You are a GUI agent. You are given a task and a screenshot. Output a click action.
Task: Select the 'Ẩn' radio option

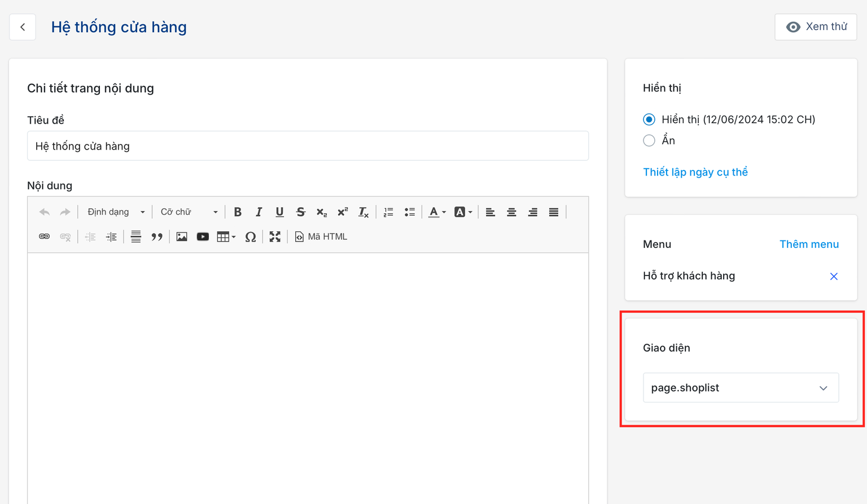649,141
